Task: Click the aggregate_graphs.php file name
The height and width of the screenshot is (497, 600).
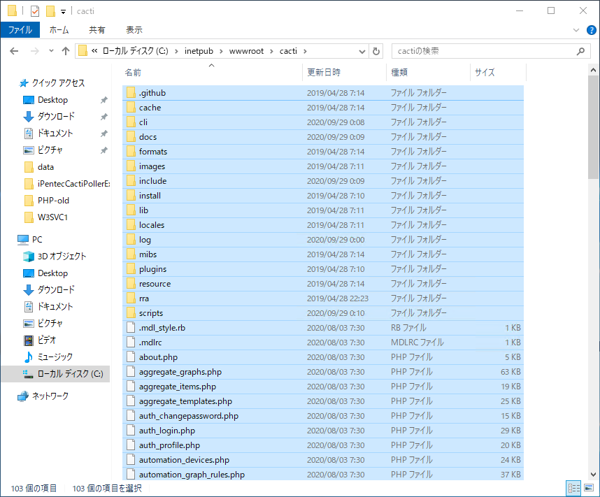Action: tap(180, 372)
